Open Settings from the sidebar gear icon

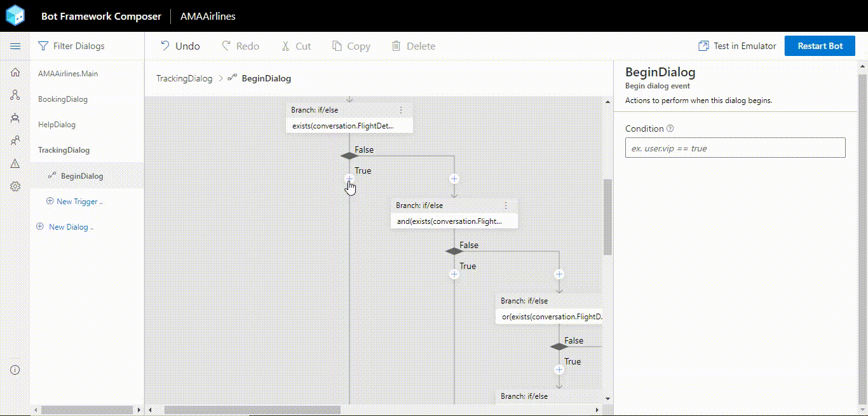coord(15,186)
